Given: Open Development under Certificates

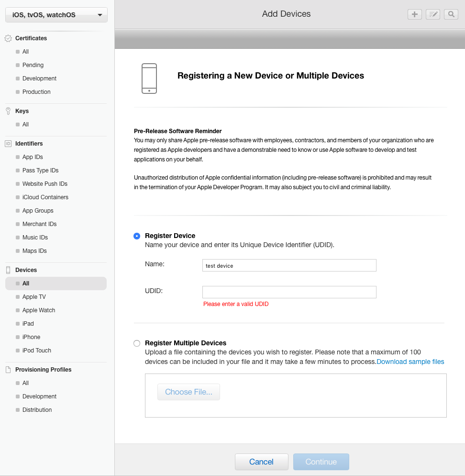Looking at the screenshot, I should click(x=39, y=79).
